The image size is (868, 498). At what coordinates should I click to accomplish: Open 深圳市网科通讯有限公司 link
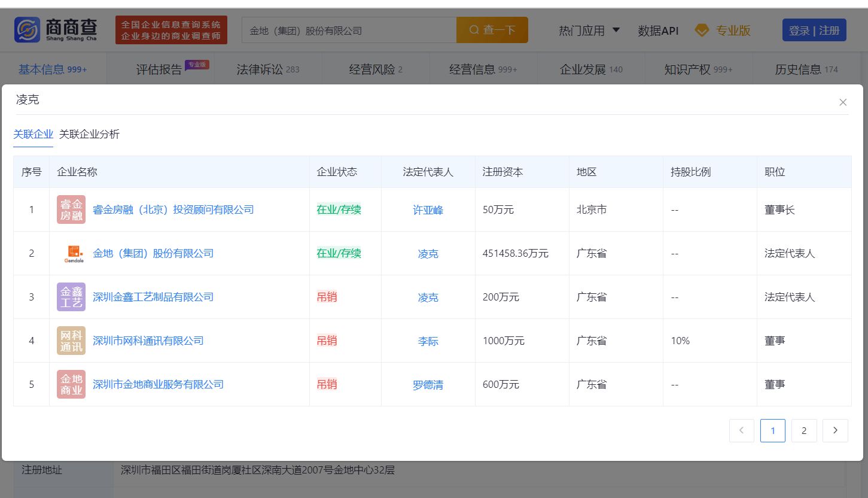point(148,341)
